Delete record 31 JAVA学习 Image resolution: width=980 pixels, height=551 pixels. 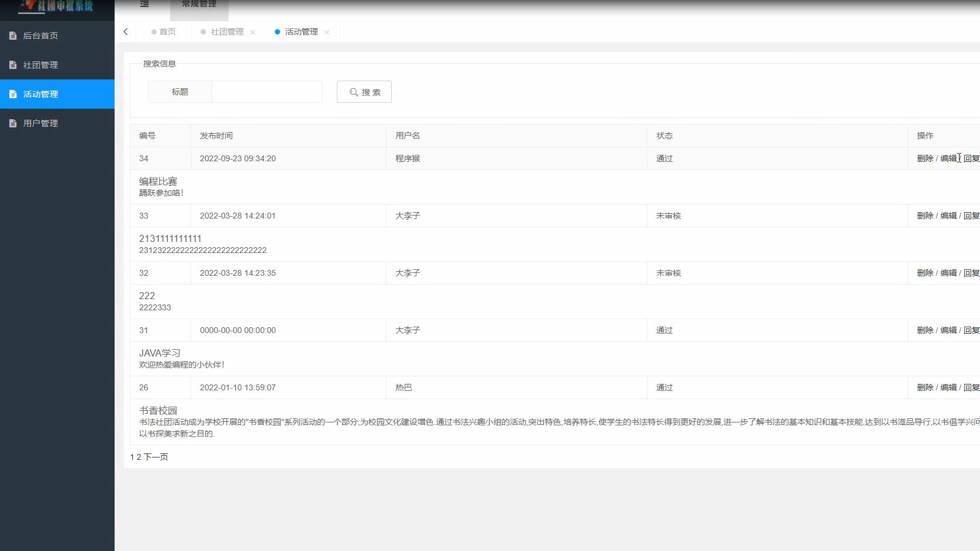coord(925,330)
